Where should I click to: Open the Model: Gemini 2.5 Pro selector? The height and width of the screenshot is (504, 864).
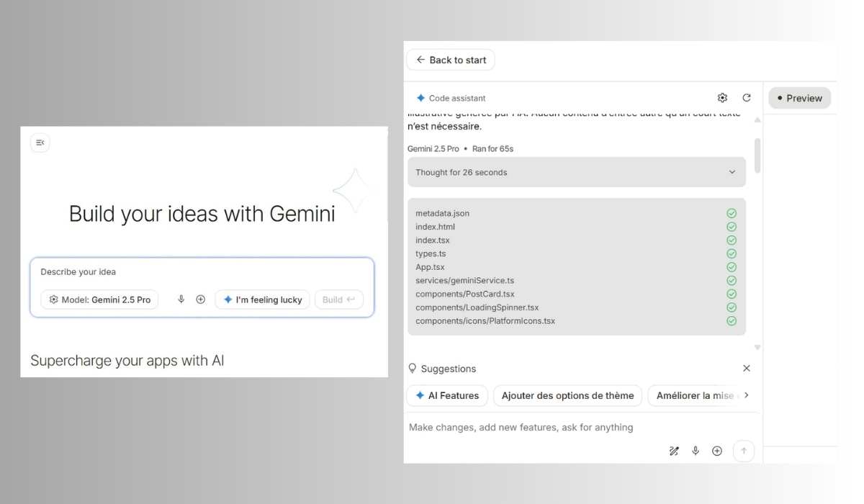pos(99,300)
